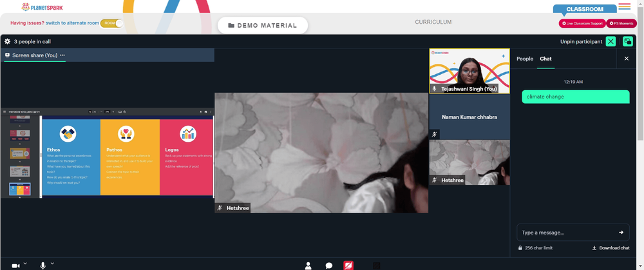Click Tejashwani Singh's microphone indicator icon

(435, 89)
